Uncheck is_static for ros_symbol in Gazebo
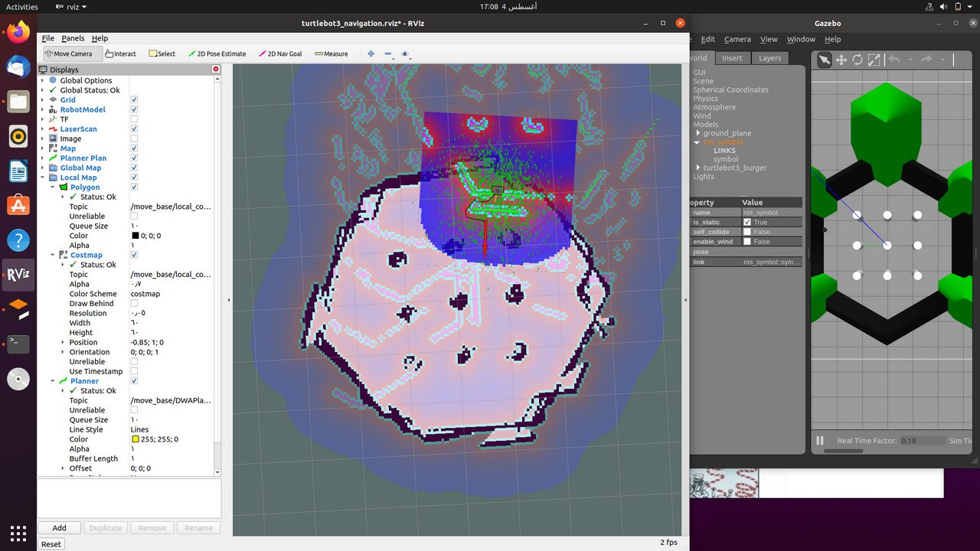The height and width of the screenshot is (551, 980). [748, 222]
